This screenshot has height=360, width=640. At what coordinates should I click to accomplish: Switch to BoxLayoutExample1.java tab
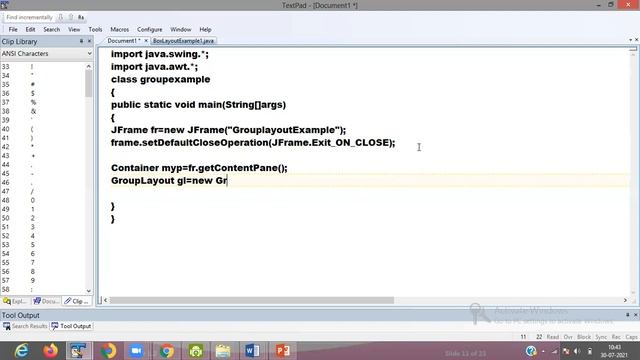pos(183,41)
